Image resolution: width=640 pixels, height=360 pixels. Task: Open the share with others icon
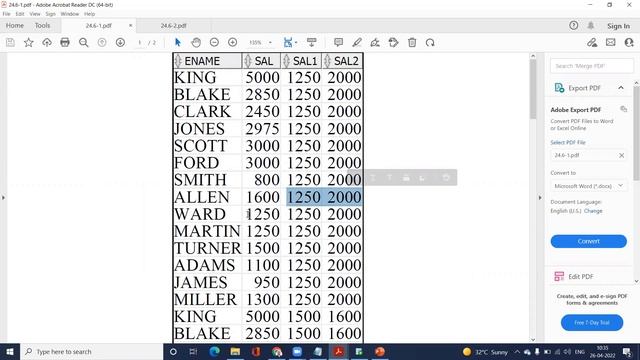click(629, 42)
